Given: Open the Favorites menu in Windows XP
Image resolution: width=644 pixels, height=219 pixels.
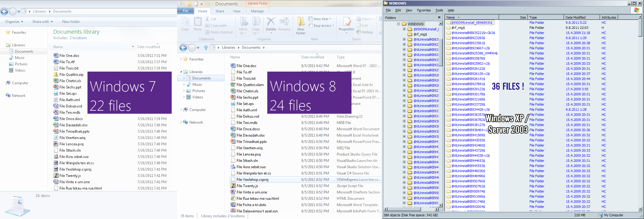Looking at the screenshot, I should pos(424,10).
